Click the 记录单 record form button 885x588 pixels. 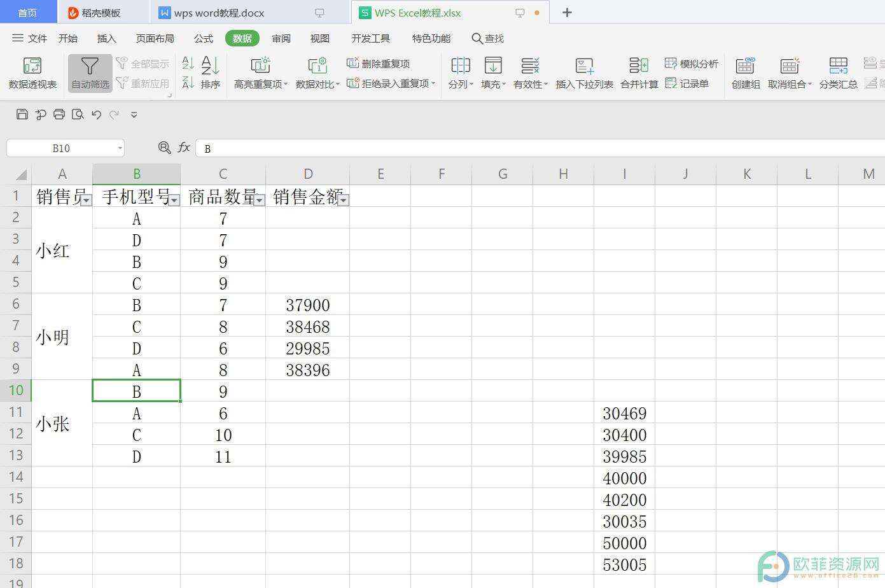tap(687, 83)
